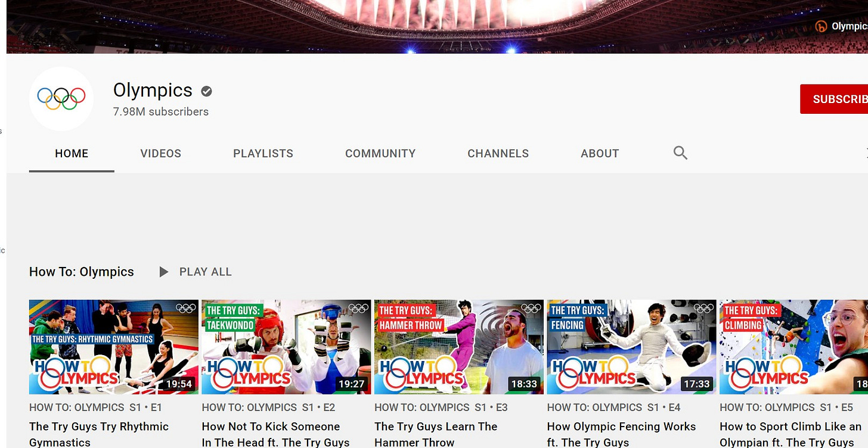Image resolution: width=868 pixels, height=448 pixels.
Task: Subscribe to the Olympics channel
Action: [834, 99]
